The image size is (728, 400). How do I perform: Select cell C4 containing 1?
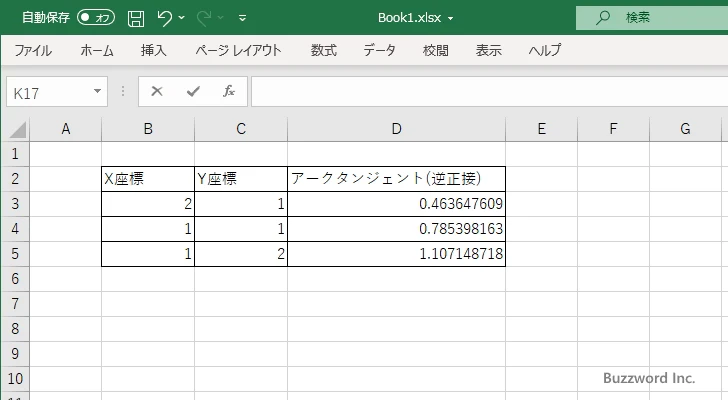tap(241, 229)
